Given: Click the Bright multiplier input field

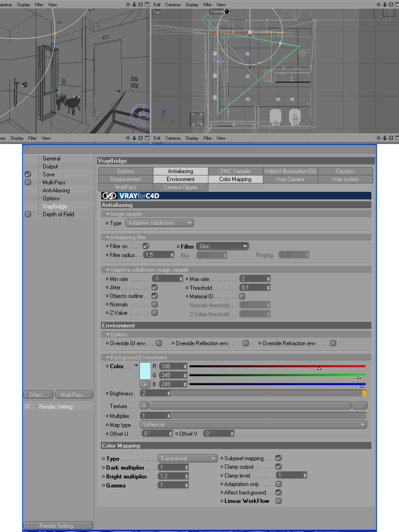Looking at the screenshot, I should [173, 476].
